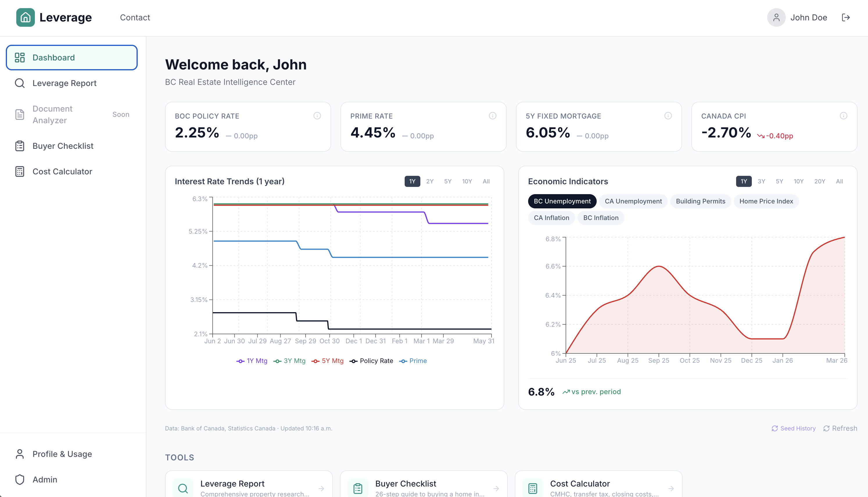Screen dimensions: 868x497
Task: Click the Dashboard grid icon in sidebar
Action: (20, 57)
